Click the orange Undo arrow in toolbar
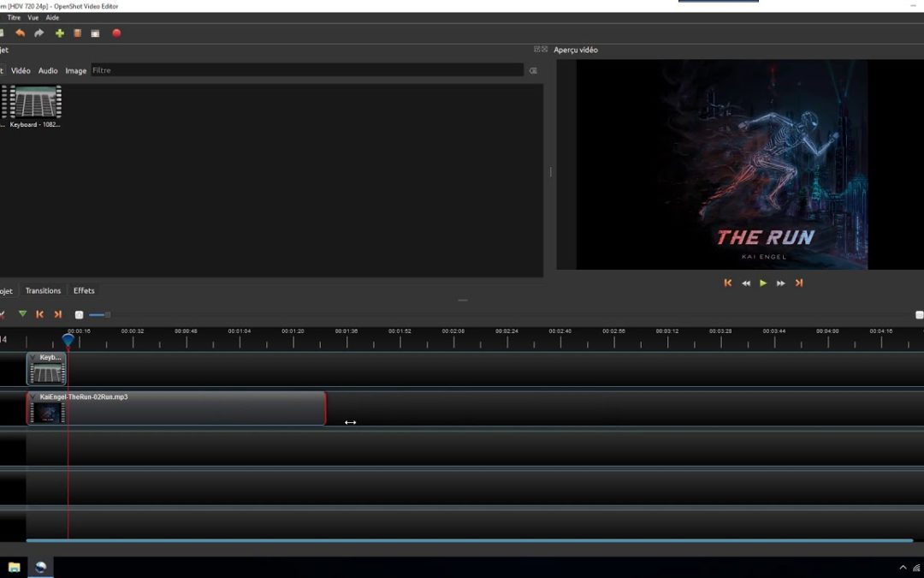924x578 pixels. (21, 33)
